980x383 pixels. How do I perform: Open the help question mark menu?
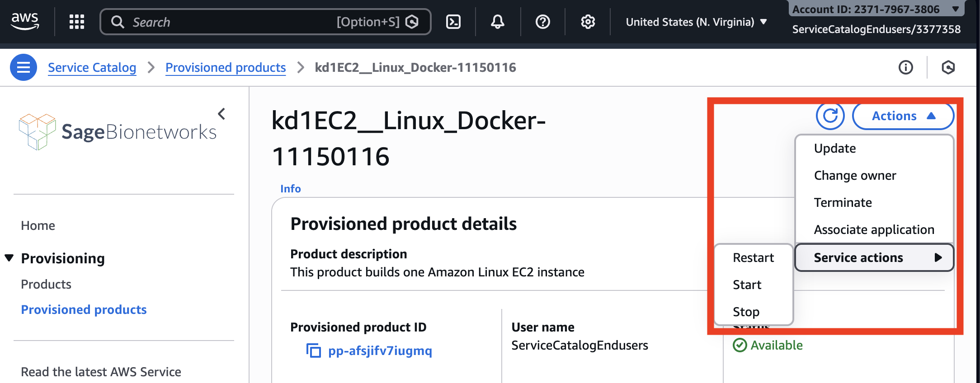542,22
